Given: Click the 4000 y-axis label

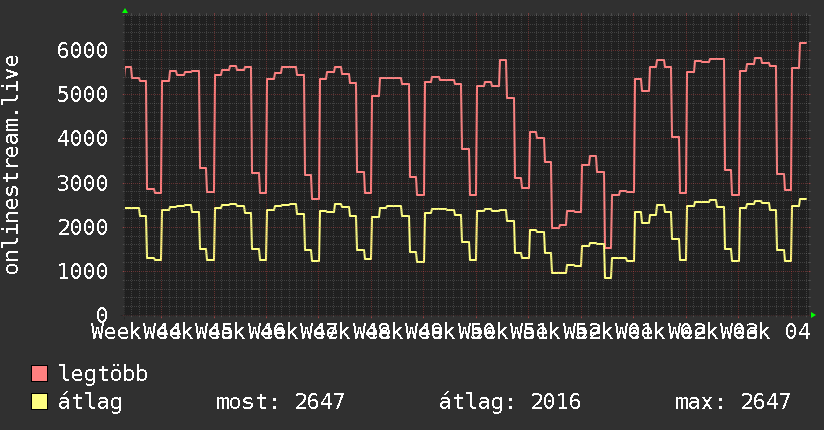Looking at the screenshot, I should click(x=83, y=139).
